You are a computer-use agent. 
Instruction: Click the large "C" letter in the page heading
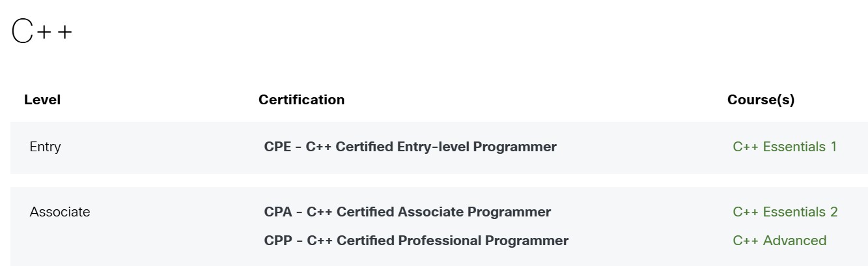22,31
